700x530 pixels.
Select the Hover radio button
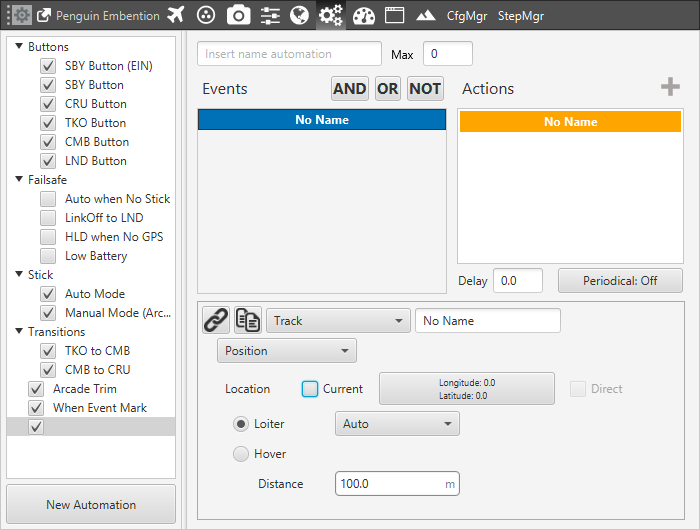pos(241,454)
